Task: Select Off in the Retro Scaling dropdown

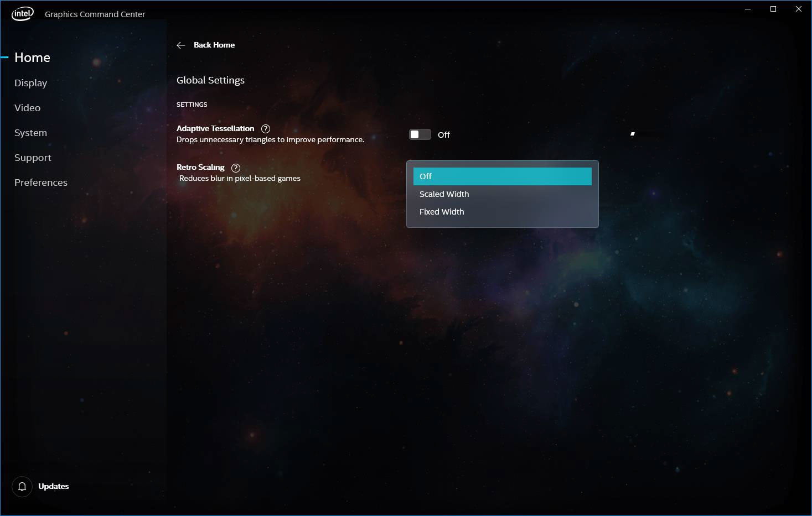Action: coord(502,176)
